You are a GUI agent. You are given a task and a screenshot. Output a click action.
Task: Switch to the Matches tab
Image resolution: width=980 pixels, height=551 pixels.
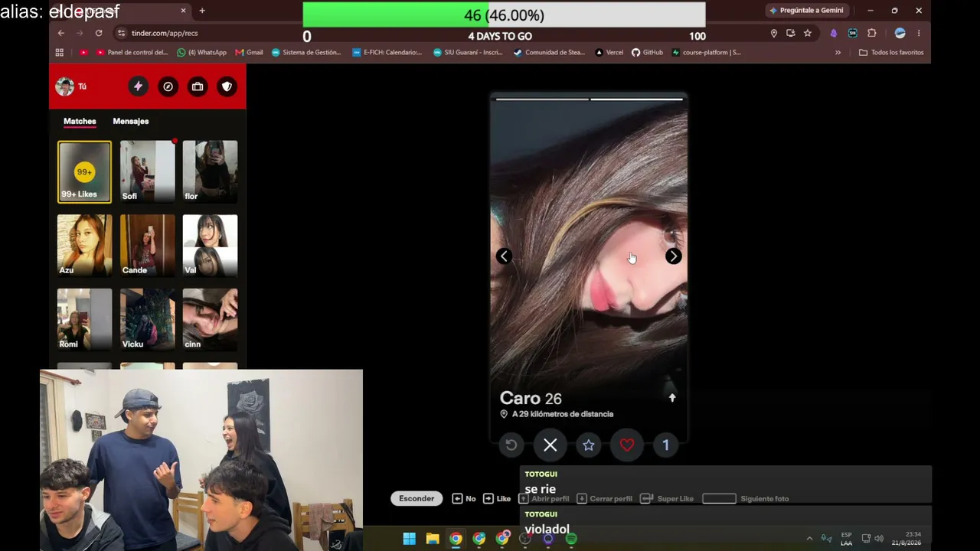(80, 121)
